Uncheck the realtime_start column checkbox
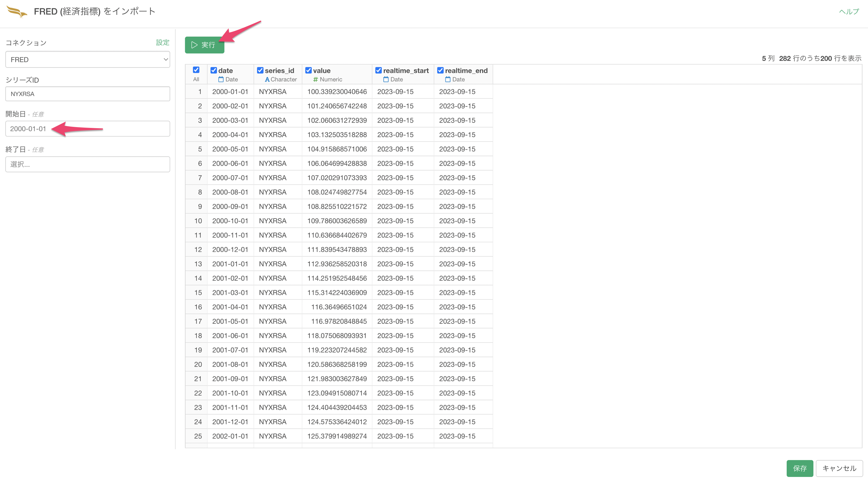868x479 pixels. point(378,70)
